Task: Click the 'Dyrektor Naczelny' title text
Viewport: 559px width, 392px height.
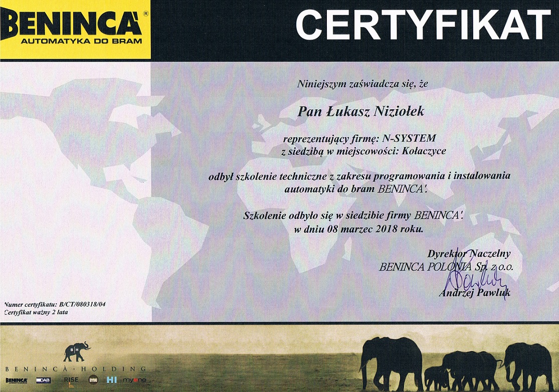Action: (x=469, y=254)
